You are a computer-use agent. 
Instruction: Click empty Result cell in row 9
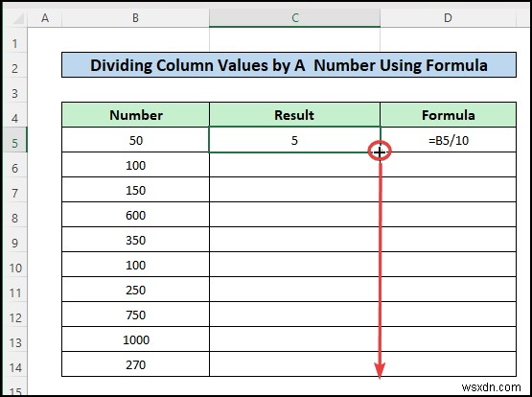[x=294, y=240]
